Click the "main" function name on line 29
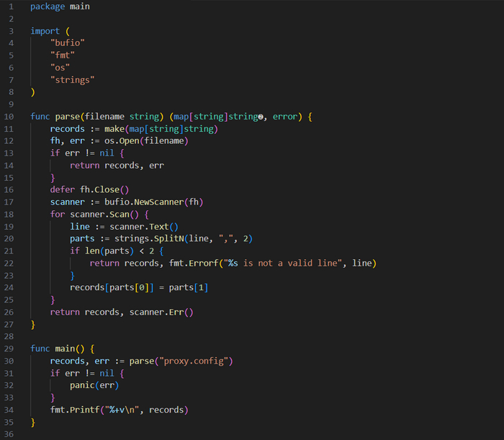 tap(65, 349)
